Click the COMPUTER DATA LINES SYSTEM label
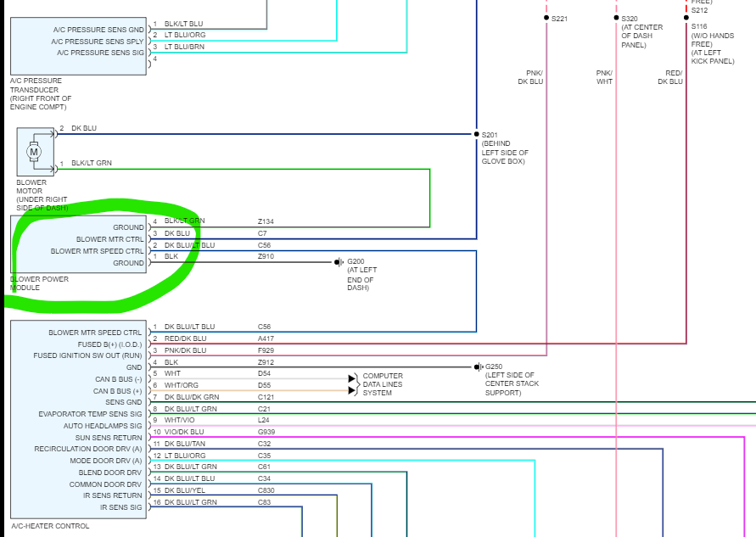This screenshot has height=537, width=756. 383,384
